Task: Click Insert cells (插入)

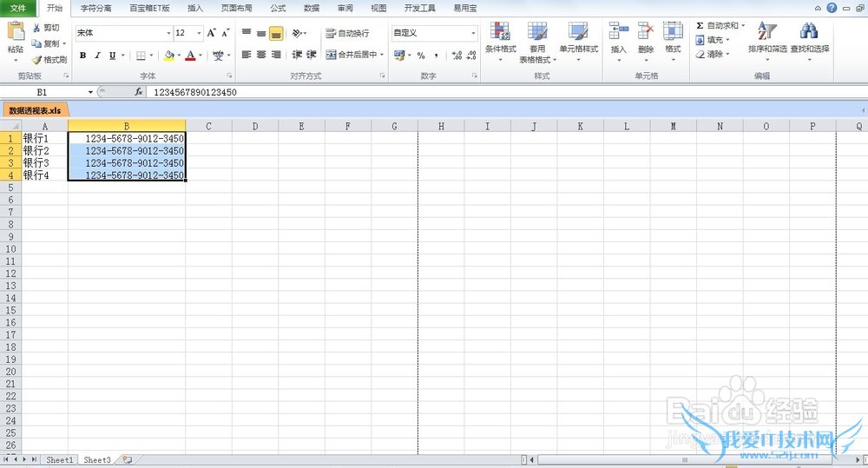Action: point(618,42)
